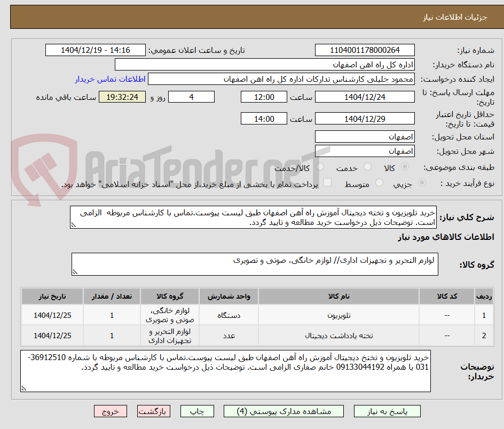Viewport: 504px width, 429px height.
Task: Click the delivery province field اصفهان
Action: 365,137
